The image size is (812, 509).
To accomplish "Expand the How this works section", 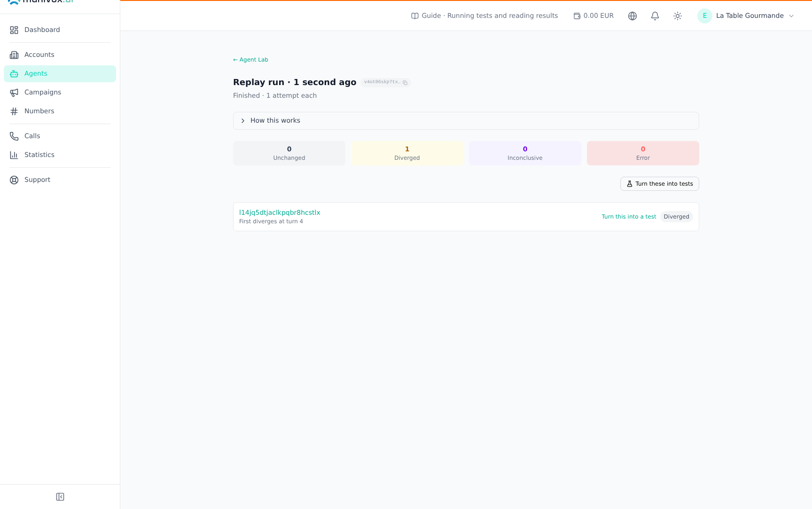I will [466, 121].
